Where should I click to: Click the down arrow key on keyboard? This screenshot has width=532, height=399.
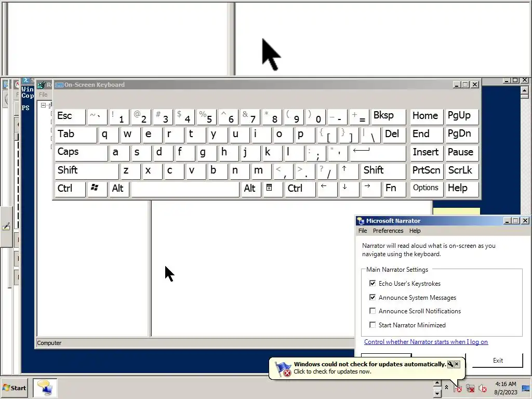[349, 189]
